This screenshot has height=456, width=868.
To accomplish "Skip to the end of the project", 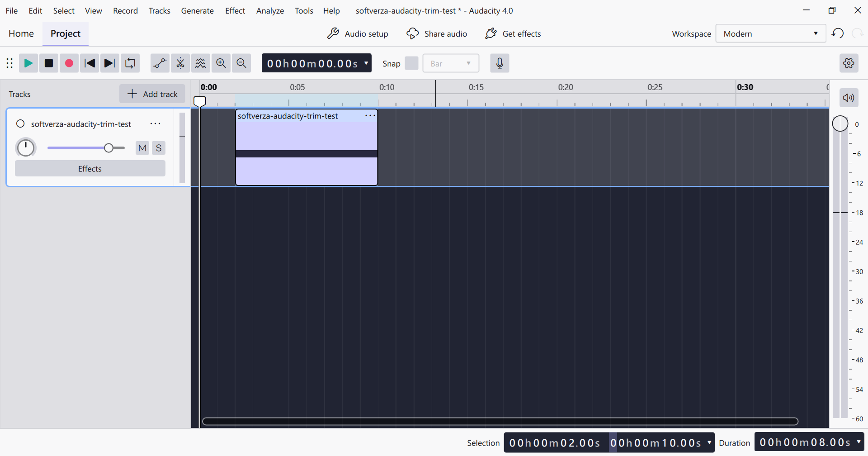I will pyautogui.click(x=110, y=63).
